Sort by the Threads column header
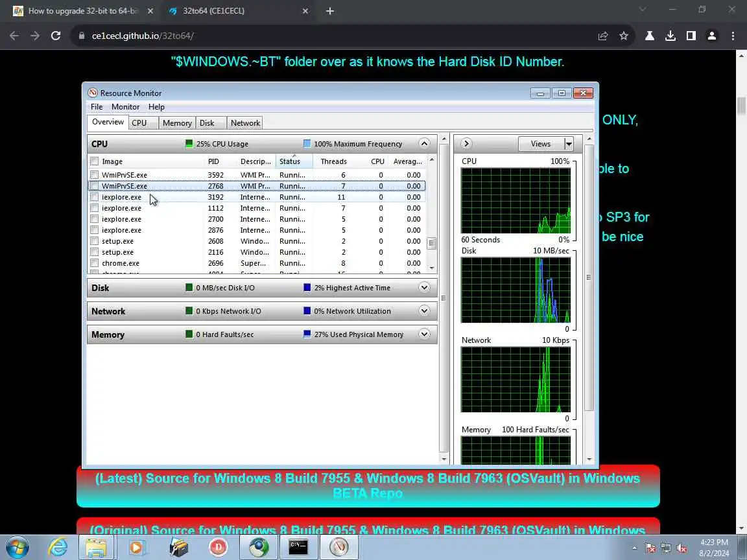This screenshot has height=560, width=747. (x=333, y=161)
